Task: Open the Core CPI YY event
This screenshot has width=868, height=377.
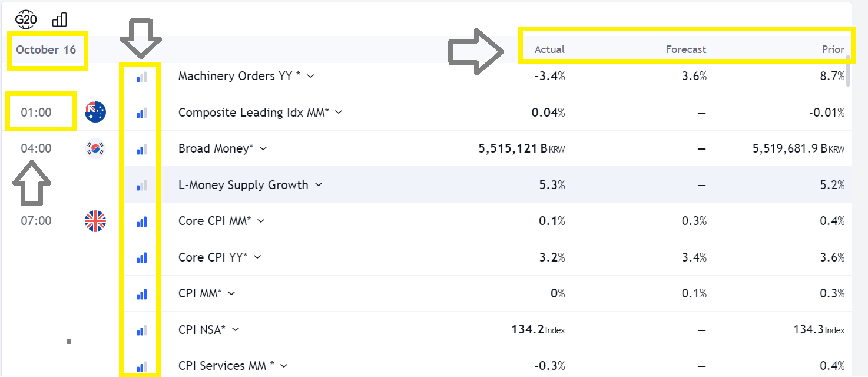Action: click(x=213, y=257)
